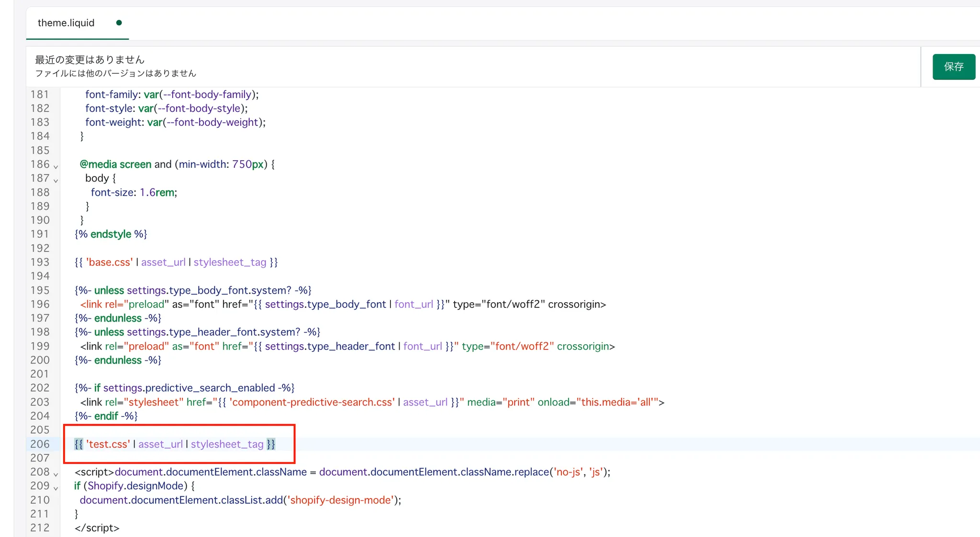Switch to the theme.liquid tab
The image size is (980, 537).
point(66,23)
